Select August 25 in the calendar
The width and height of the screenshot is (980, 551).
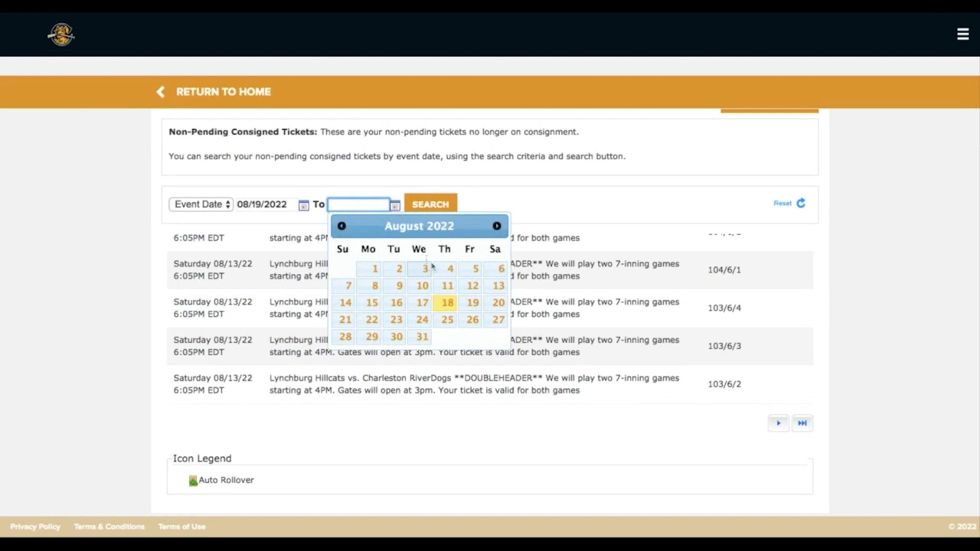click(445, 320)
